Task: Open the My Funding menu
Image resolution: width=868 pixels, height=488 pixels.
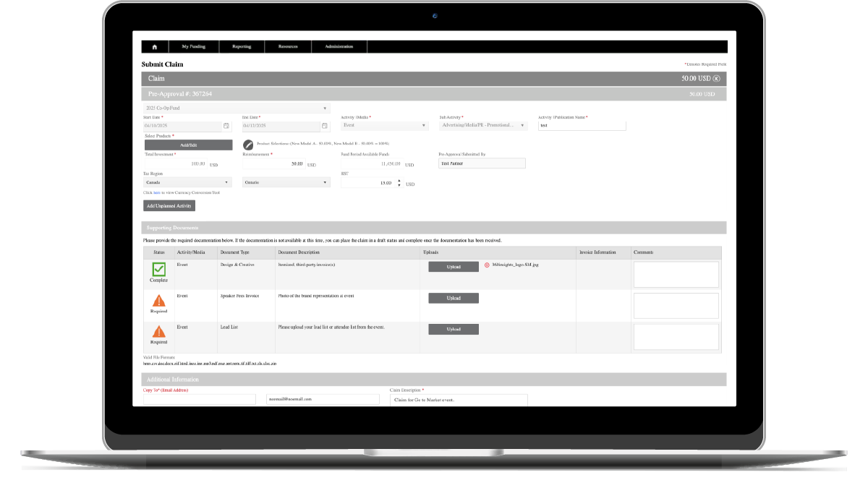Action: 192,46
